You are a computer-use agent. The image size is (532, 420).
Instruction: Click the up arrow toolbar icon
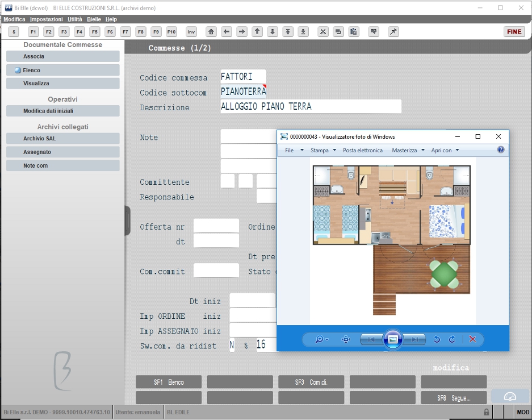click(x=257, y=32)
